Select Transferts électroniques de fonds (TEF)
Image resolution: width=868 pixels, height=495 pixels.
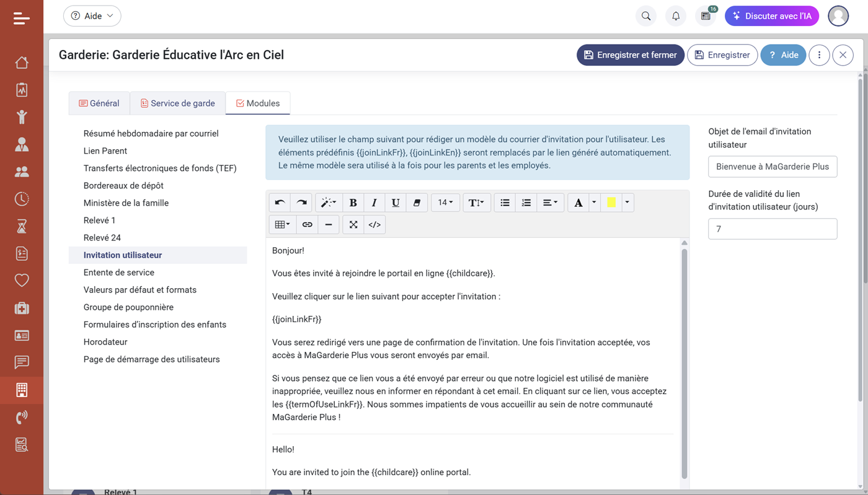(160, 168)
